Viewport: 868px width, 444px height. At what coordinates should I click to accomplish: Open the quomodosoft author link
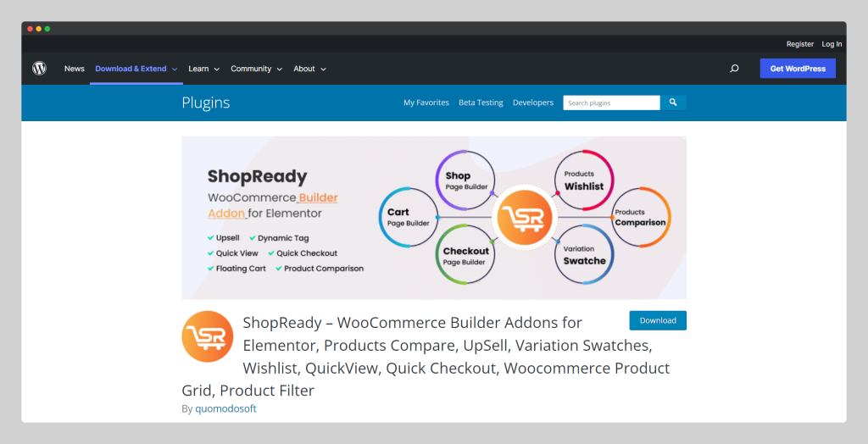[x=225, y=408]
